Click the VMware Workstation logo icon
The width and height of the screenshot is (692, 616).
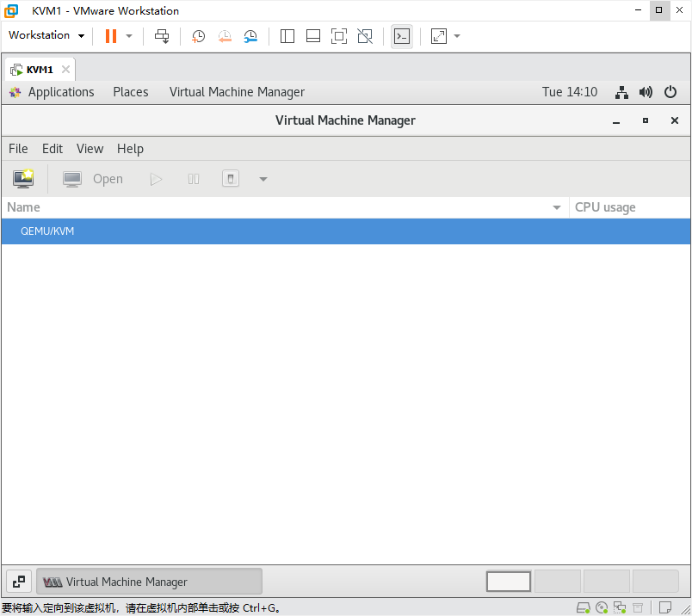point(11,11)
